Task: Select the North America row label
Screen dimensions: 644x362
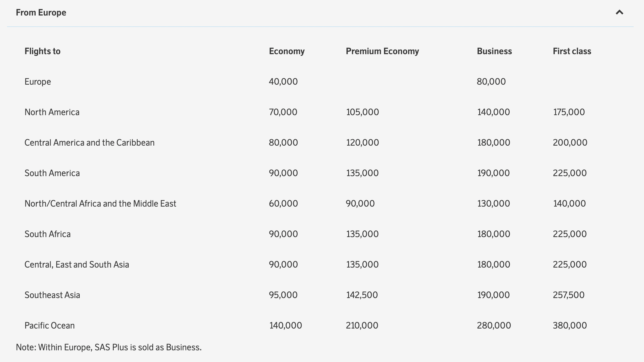Action: point(52,112)
